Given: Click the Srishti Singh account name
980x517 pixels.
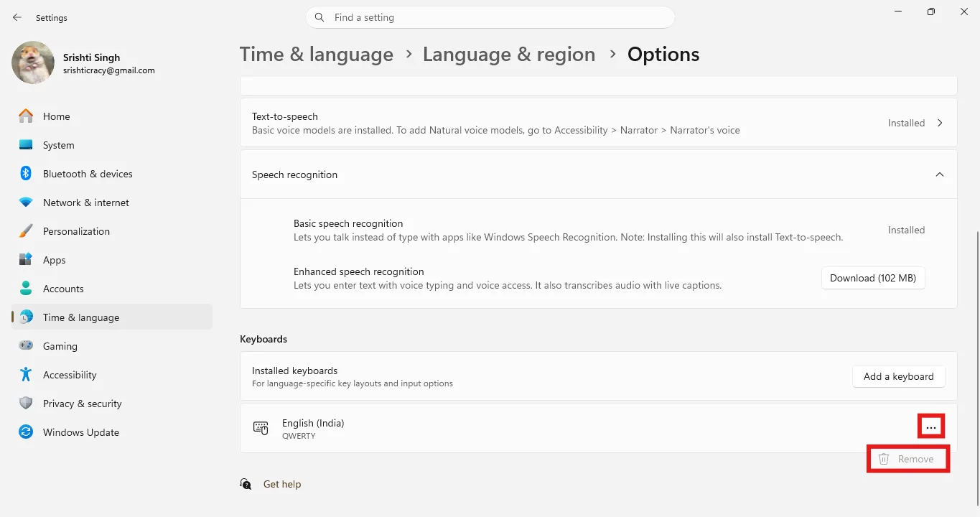Looking at the screenshot, I should (x=92, y=57).
